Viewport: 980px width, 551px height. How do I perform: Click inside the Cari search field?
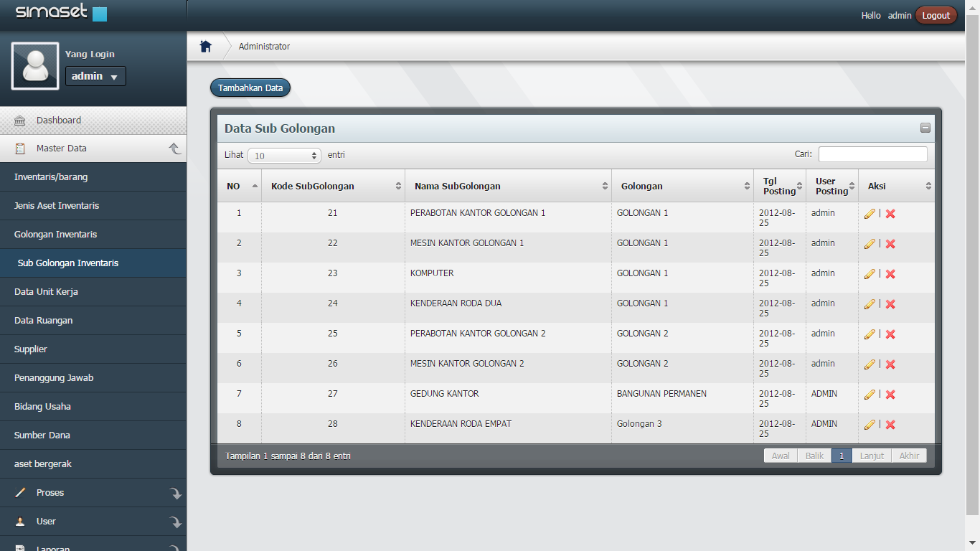(872, 154)
